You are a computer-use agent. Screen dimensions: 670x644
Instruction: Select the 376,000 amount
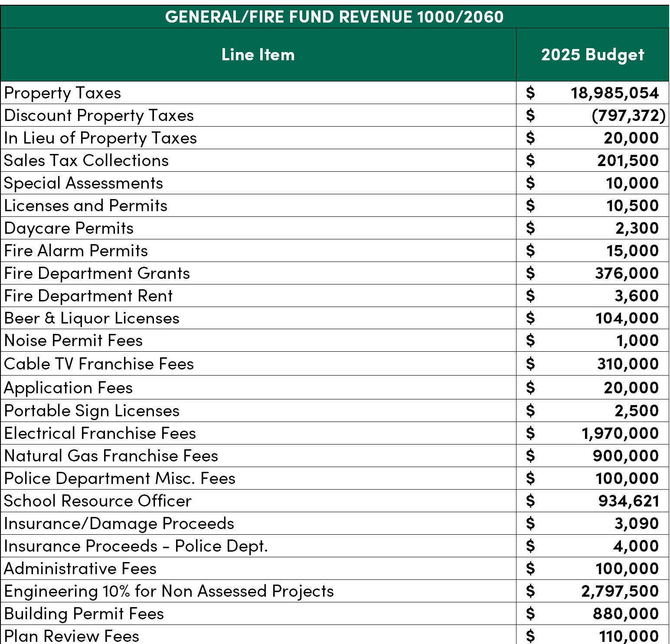point(627,273)
